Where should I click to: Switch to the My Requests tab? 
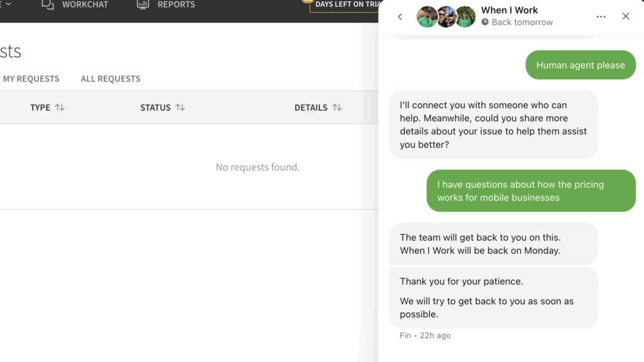tap(31, 79)
